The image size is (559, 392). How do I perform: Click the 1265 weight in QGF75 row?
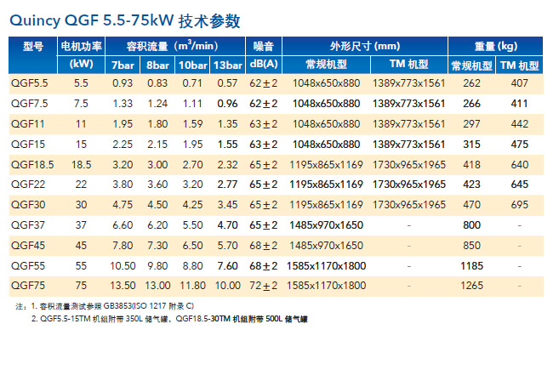click(471, 286)
